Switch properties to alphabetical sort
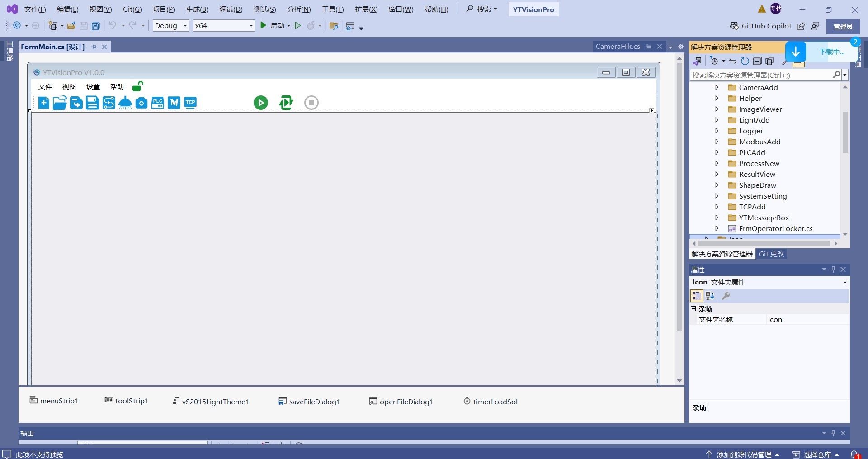Screen dimensions: 868x459 coord(710,296)
